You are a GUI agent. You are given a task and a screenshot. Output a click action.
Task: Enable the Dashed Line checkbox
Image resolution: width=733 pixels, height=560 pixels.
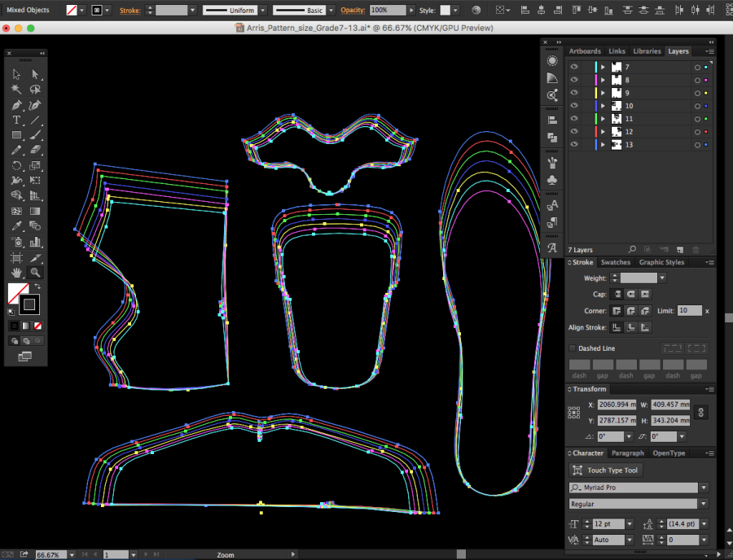click(573, 348)
